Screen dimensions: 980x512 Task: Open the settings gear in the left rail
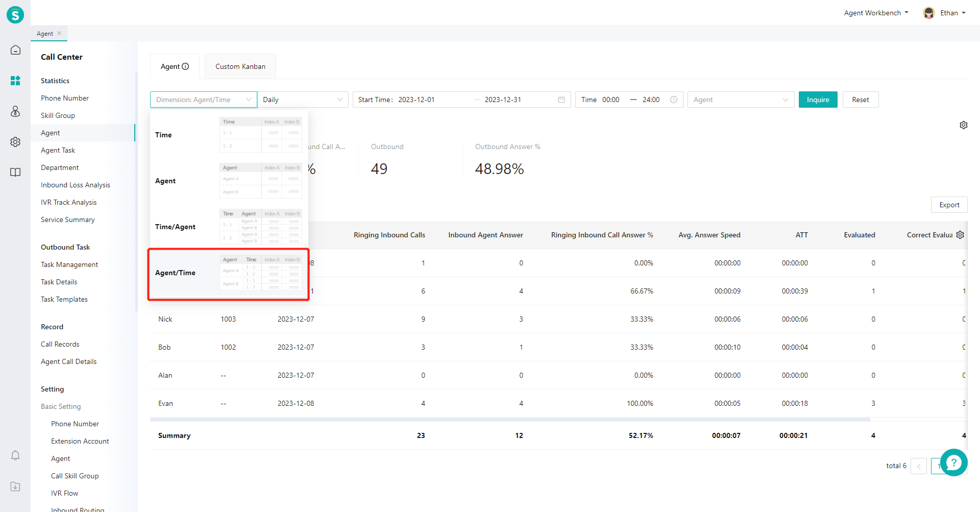(15, 142)
